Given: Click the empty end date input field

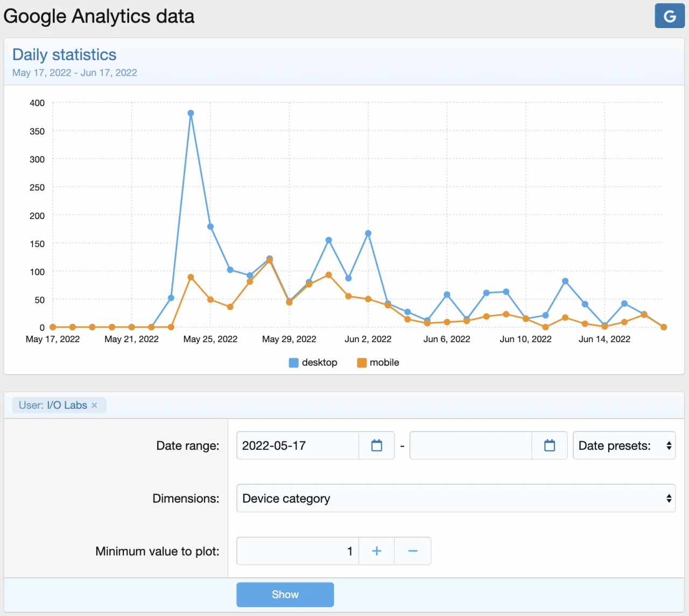Looking at the screenshot, I should [x=470, y=445].
